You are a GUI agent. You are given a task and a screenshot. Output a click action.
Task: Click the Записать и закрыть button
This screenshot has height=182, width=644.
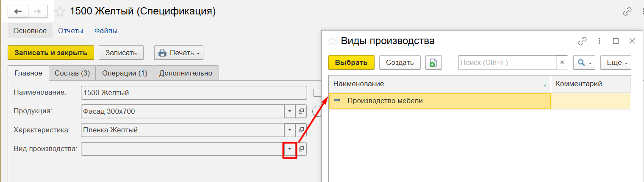[x=50, y=53]
